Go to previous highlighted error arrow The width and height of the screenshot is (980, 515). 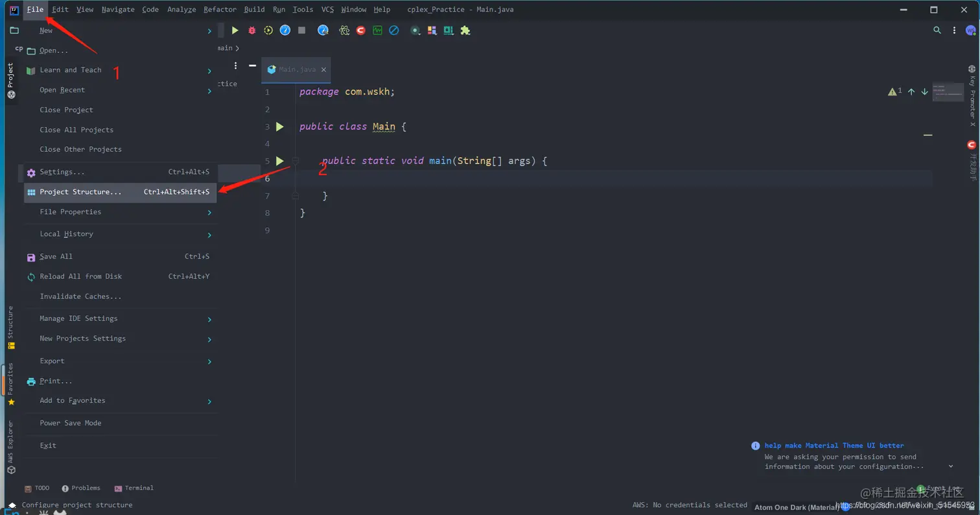coord(911,92)
